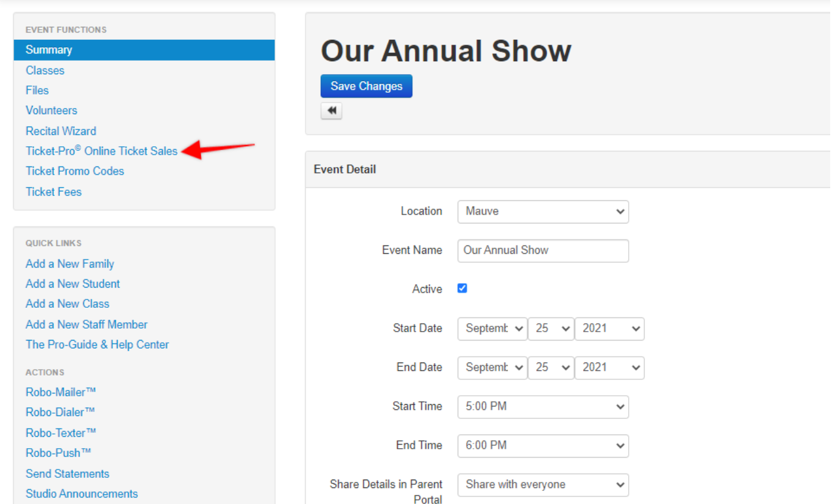Open Classes in Event Functions
The height and width of the screenshot is (504, 832).
tap(45, 70)
